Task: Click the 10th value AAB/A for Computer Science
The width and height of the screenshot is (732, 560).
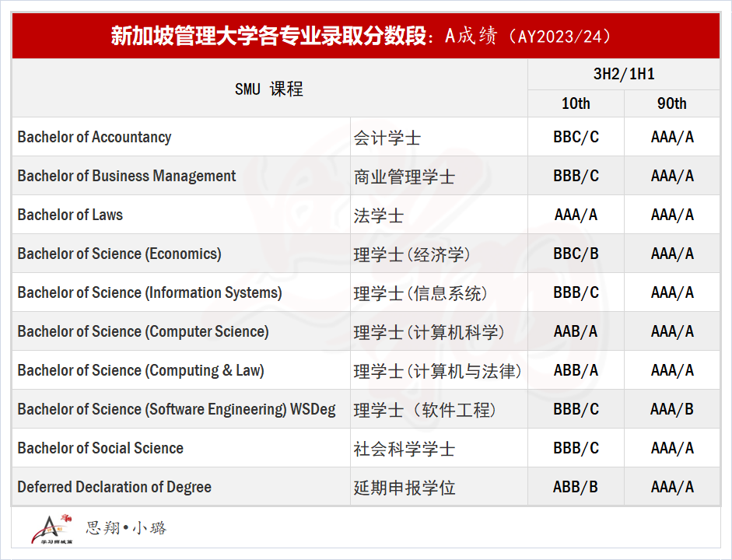Action: click(576, 331)
